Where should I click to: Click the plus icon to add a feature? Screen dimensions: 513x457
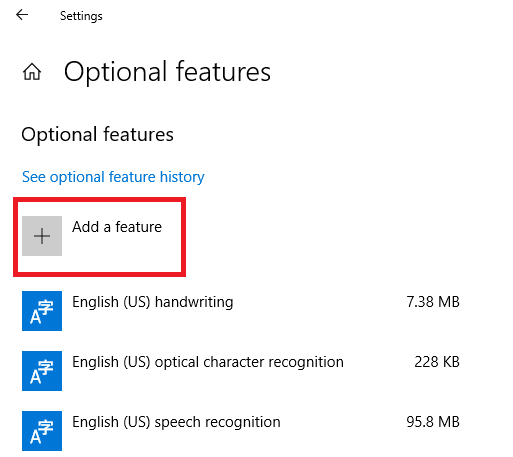coord(42,236)
